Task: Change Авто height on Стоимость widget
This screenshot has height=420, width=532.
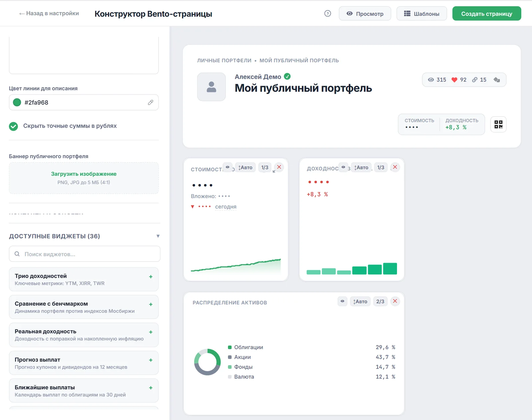Action: coord(245,167)
